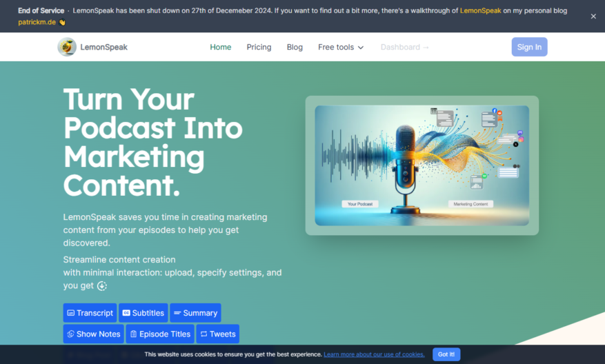
Task: Visit the patrickm.de blog link
Action: click(37, 22)
